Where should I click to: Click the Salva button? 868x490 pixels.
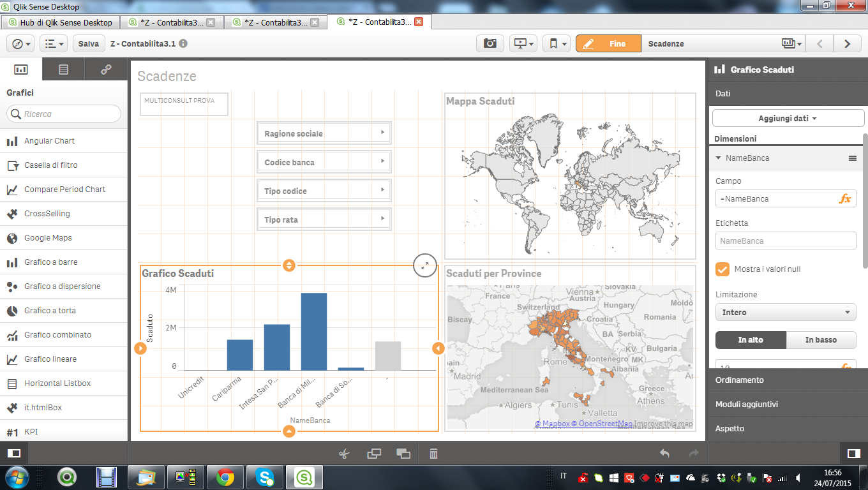(x=88, y=43)
